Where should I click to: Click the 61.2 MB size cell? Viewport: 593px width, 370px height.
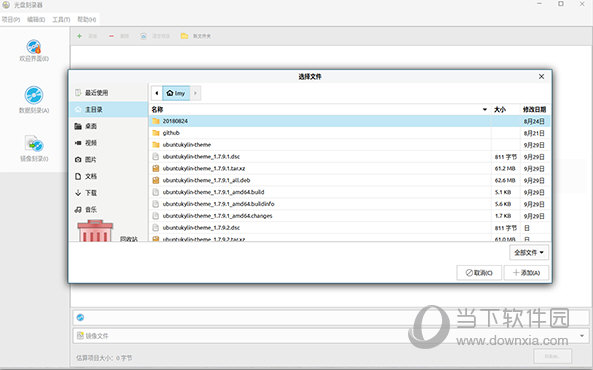click(505, 169)
